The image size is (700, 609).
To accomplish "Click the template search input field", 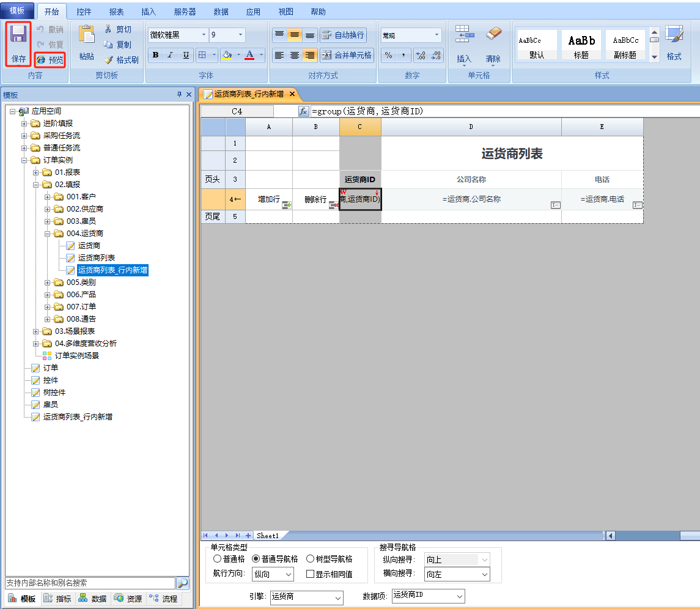I will point(89,583).
